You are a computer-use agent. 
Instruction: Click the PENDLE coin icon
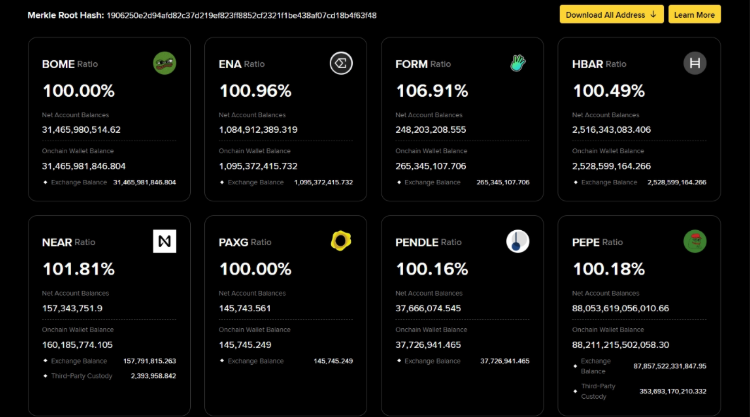tap(517, 241)
